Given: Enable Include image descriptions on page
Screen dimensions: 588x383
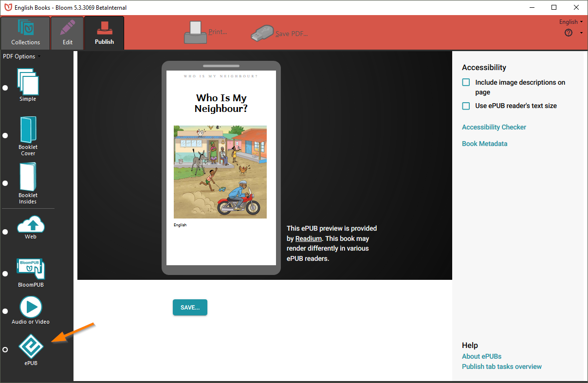Looking at the screenshot, I should click(x=466, y=83).
